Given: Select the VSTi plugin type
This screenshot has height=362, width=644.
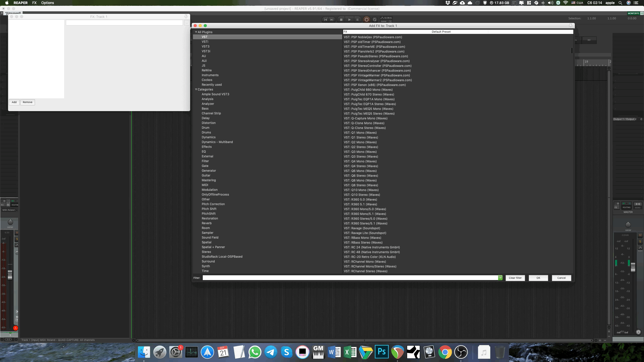Looking at the screenshot, I should (x=205, y=41).
